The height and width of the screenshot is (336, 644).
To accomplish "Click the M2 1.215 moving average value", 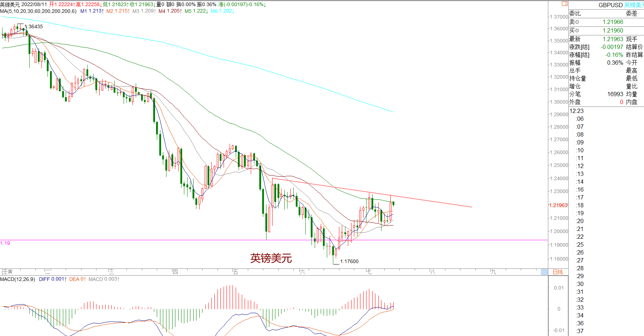I will [118, 11].
